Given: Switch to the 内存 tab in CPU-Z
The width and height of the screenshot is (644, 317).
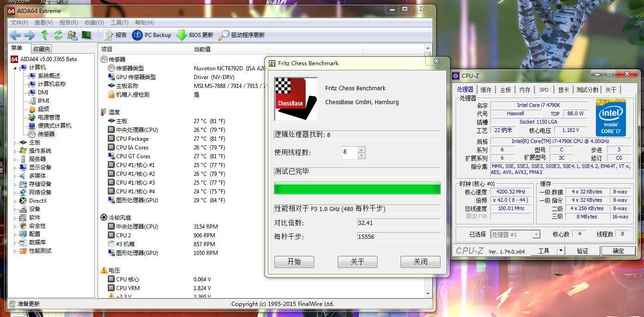Looking at the screenshot, I should [x=525, y=90].
